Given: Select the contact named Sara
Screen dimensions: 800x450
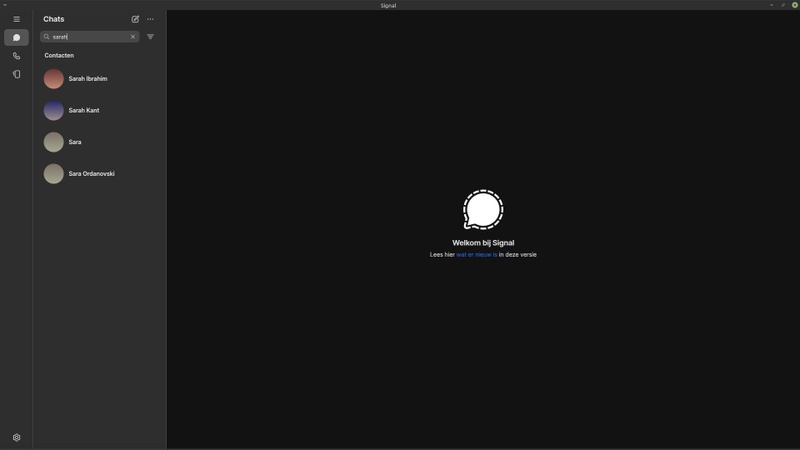Looking at the screenshot, I should [x=100, y=142].
